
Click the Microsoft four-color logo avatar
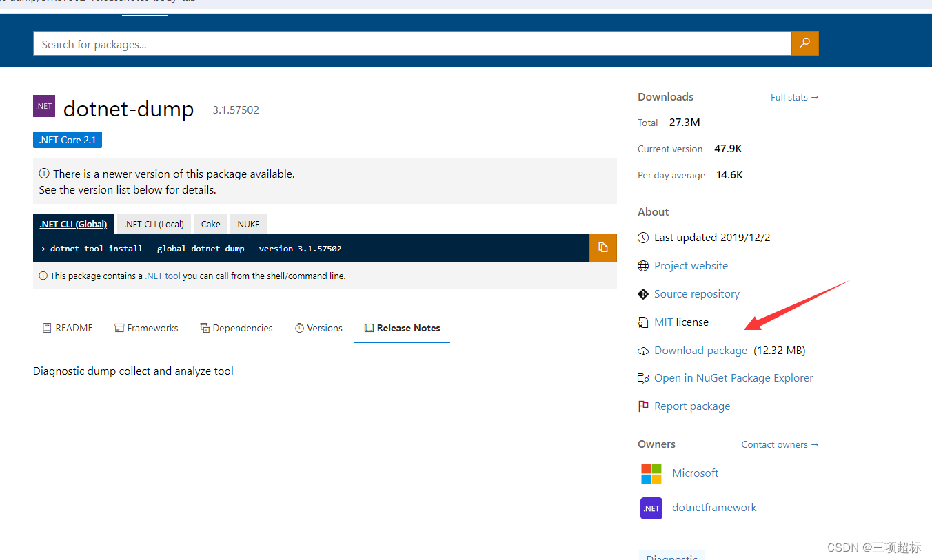click(651, 474)
